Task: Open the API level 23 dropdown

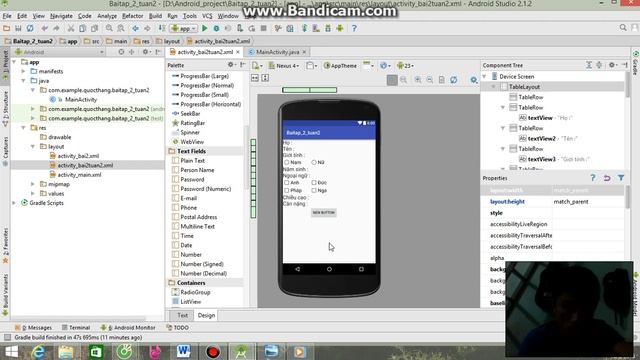Action: pos(405,65)
